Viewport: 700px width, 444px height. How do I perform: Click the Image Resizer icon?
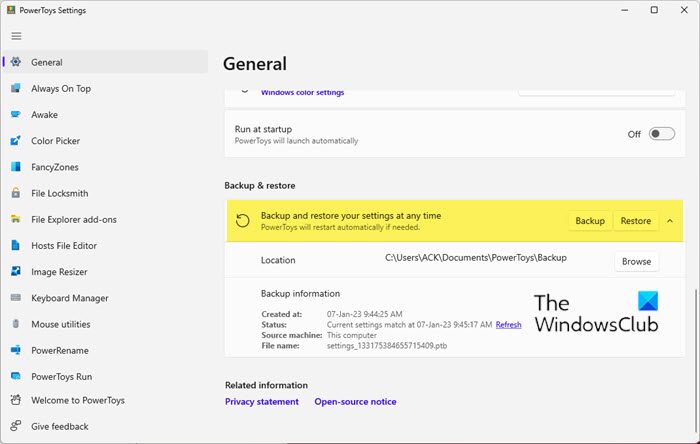tap(16, 272)
